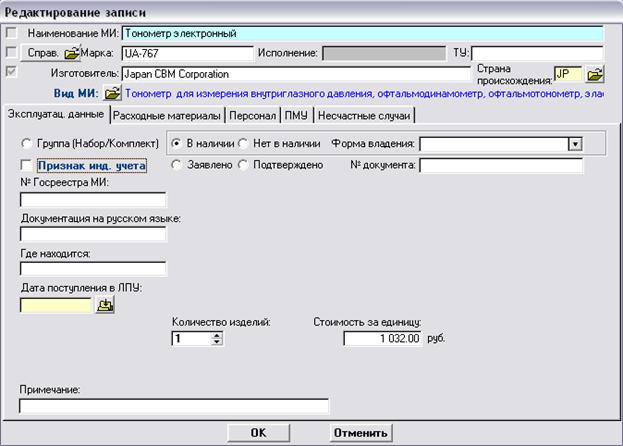The image size is (623, 446).
Task: Click the Стоимость за единицу price field
Action: point(385,339)
